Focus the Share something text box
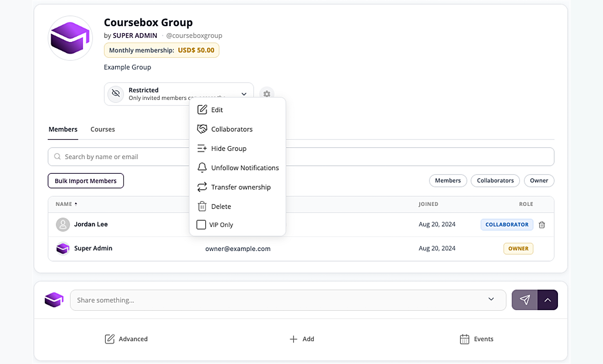This screenshot has height=364, width=603. point(288,300)
